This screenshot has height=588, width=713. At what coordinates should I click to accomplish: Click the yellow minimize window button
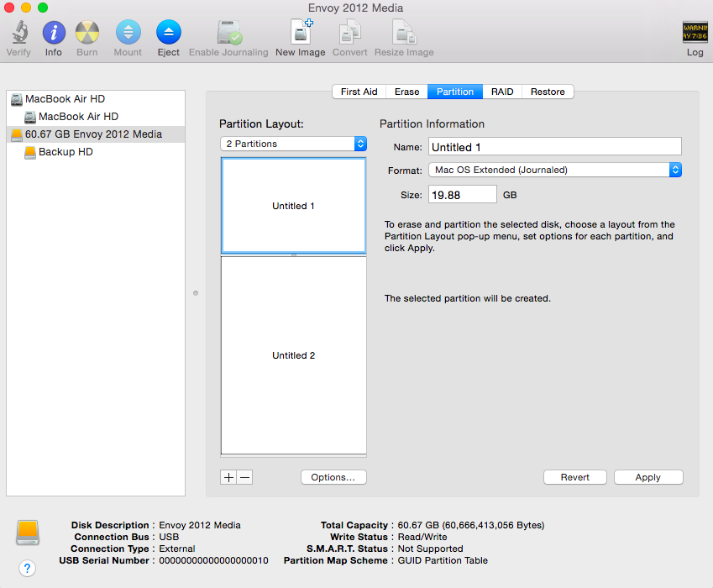[26, 8]
